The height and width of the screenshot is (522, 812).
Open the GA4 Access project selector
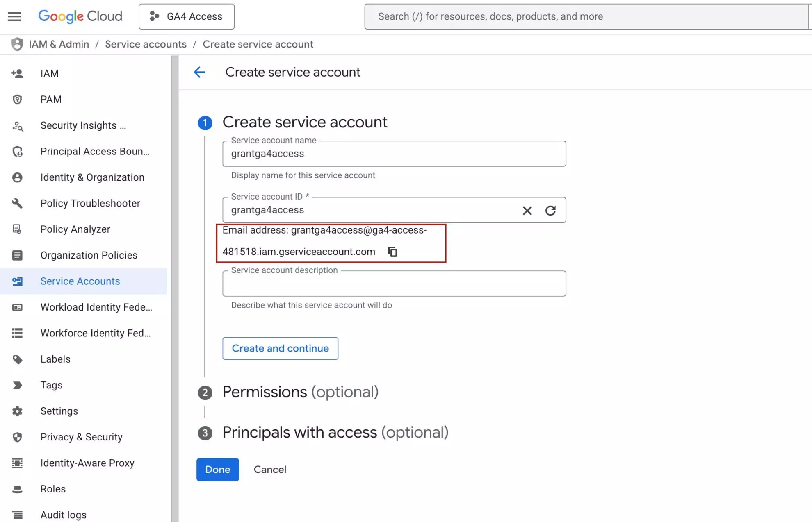186,16
